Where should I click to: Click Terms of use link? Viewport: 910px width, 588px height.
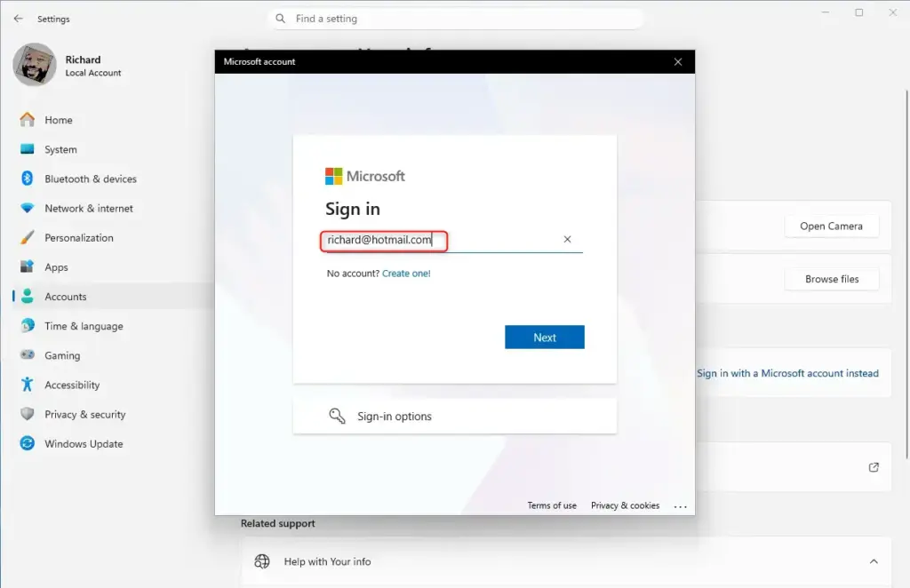(551, 505)
